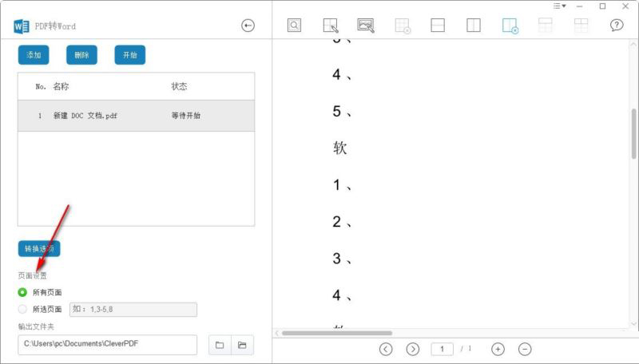Select the table edit pencil tool
Image resolution: width=639 pixels, height=364 pixels.
pyautogui.click(x=330, y=26)
